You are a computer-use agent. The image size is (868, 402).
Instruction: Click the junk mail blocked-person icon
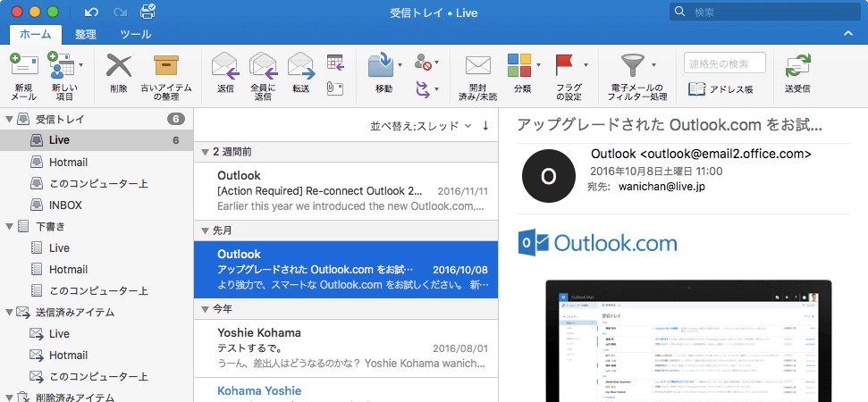coord(423,63)
